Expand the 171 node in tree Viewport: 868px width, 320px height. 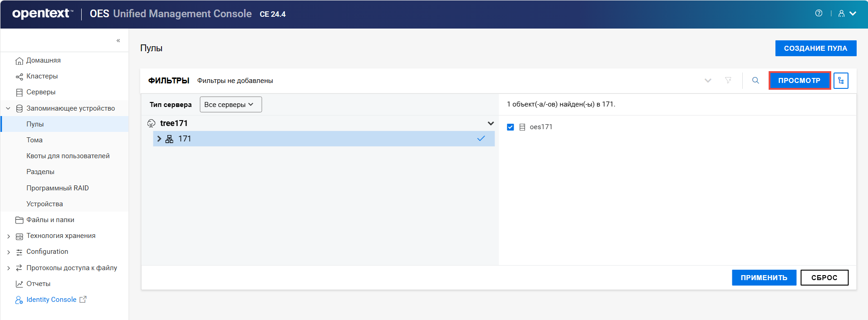pyautogui.click(x=159, y=139)
